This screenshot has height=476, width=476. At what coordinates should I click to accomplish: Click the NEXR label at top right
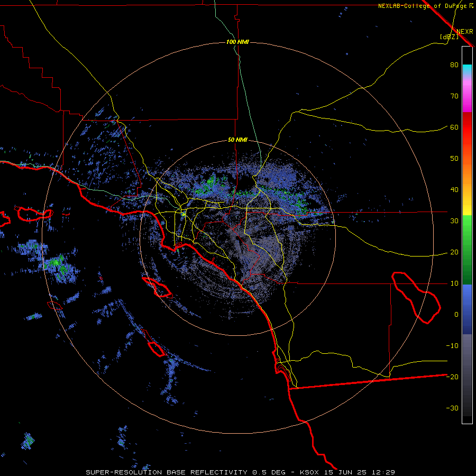[464, 32]
